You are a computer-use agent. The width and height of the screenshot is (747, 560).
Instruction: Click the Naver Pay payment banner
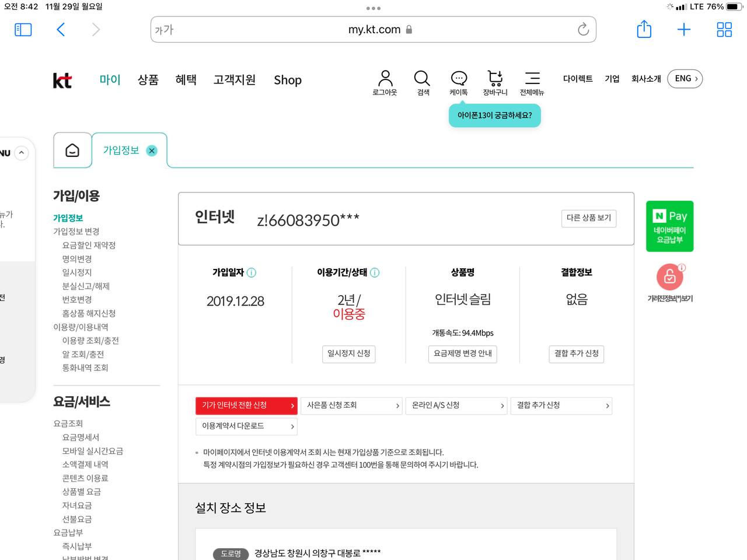pyautogui.click(x=669, y=226)
